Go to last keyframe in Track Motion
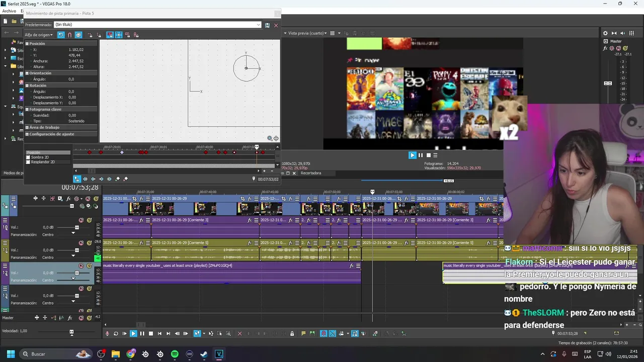This screenshot has width=644, height=362. click(109, 178)
